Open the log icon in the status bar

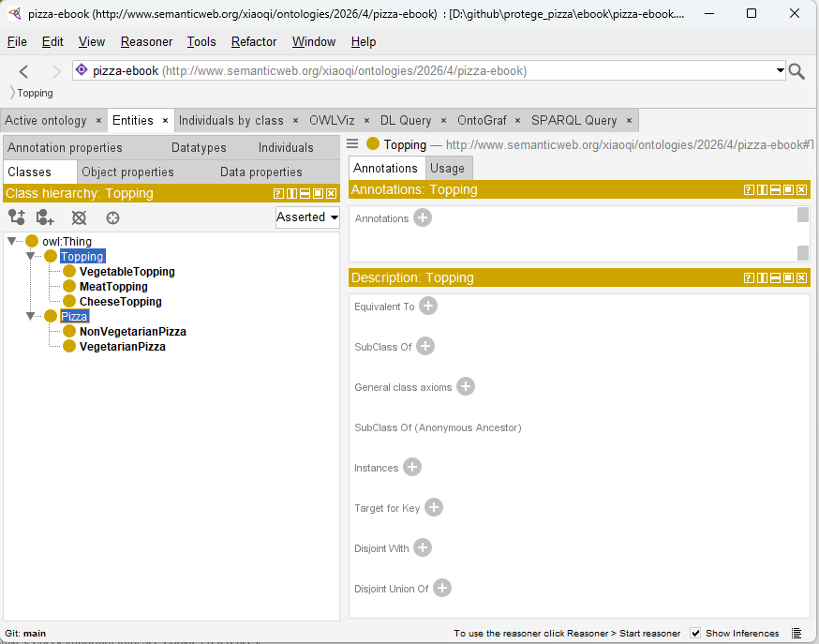point(796,633)
